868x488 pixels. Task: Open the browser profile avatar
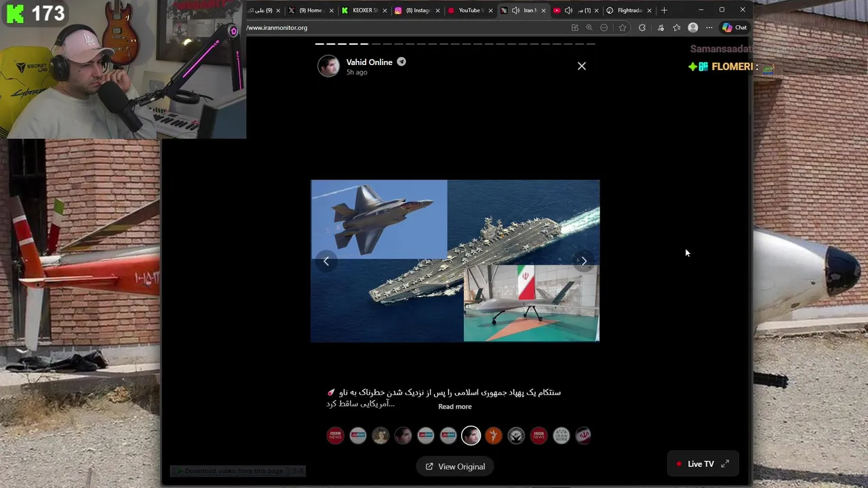692,28
